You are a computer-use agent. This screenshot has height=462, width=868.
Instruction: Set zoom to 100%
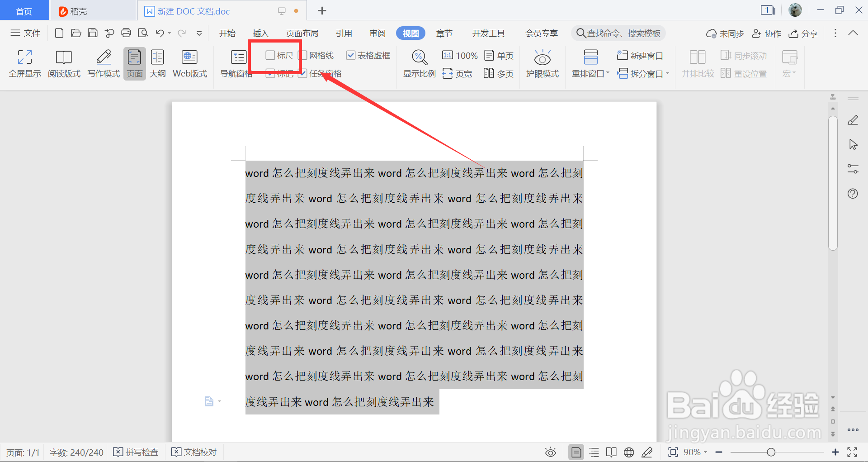pyautogui.click(x=460, y=55)
